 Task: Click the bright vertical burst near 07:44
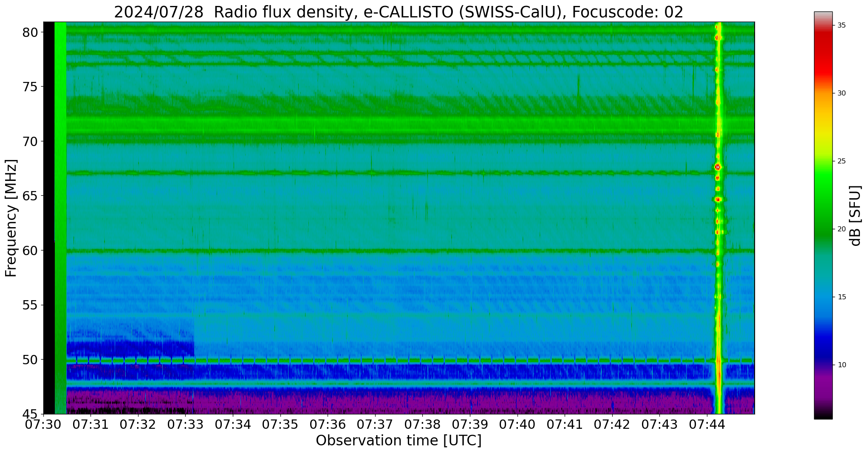click(x=718, y=218)
